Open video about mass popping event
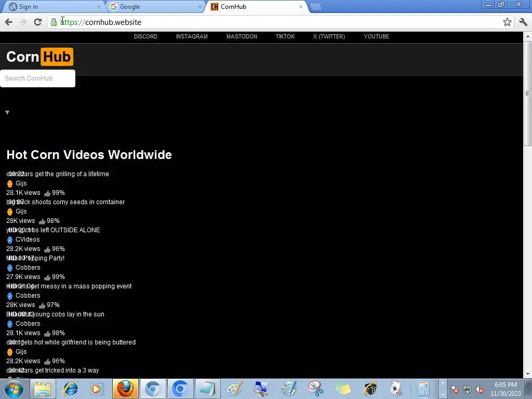This screenshot has width=532, height=399. pyautogui.click(x=69, y=286)
